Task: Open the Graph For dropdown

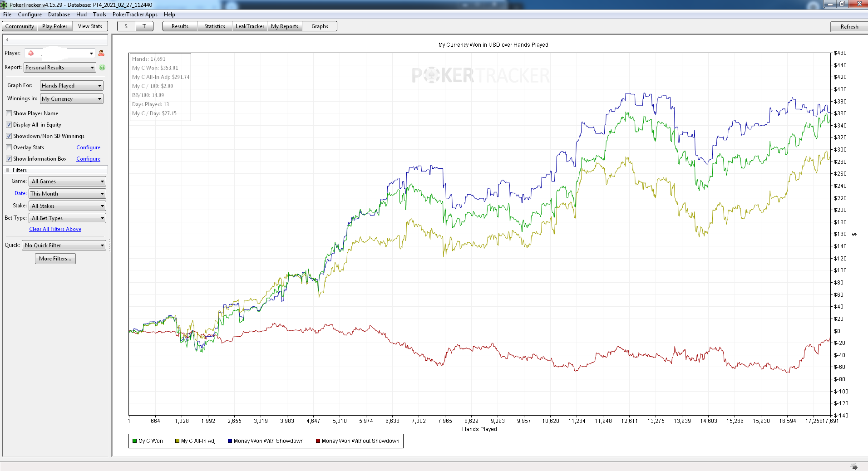Action: (72, 86)
